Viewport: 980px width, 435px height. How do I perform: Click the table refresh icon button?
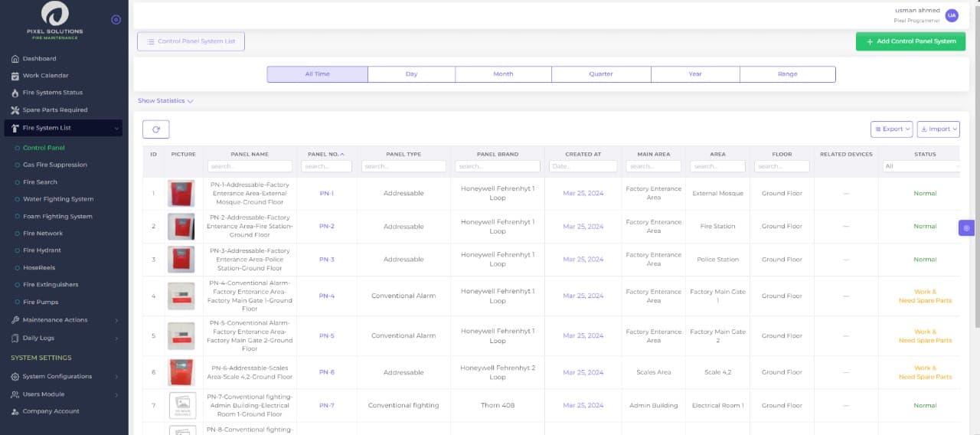[x=155, y=129]
